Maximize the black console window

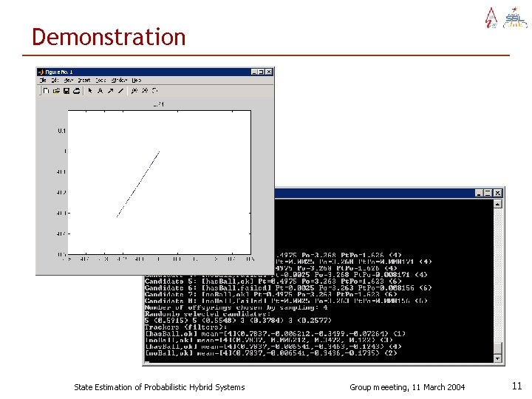coord(488,193)
